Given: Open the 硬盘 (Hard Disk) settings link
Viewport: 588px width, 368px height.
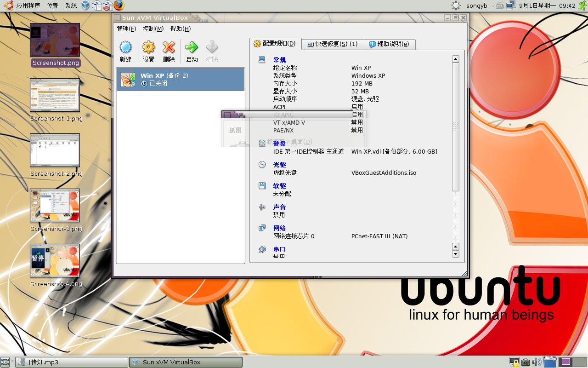Looking at the screenshot, I should (x=279, y=144).
